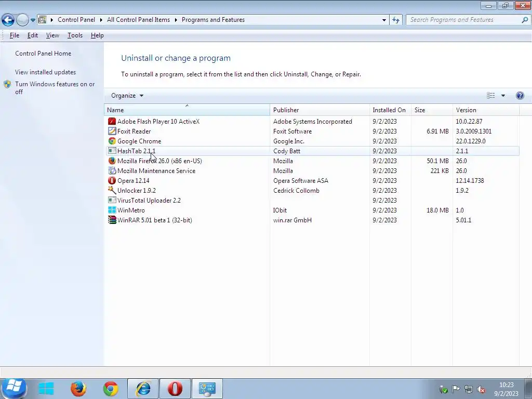Launch WinMetro from the taskbar

coord(46,389)
